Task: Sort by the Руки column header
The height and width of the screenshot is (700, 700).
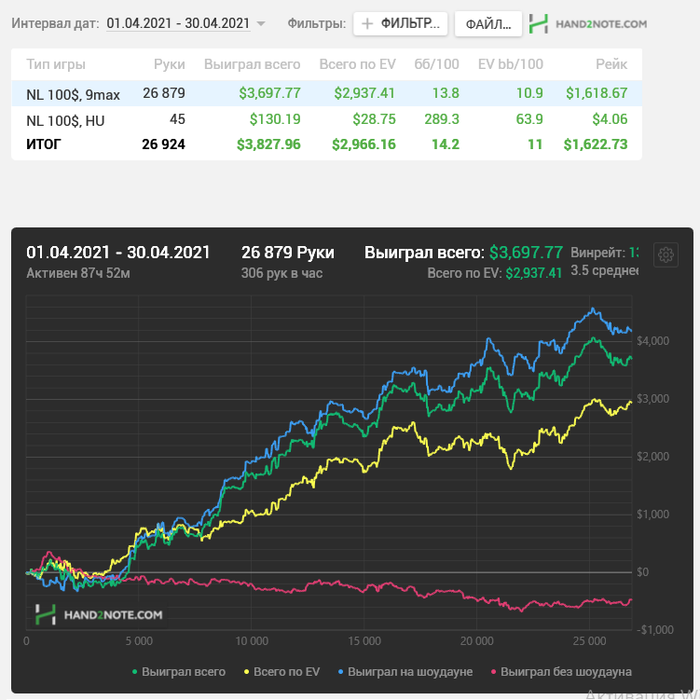Action: tap(169, 64)
